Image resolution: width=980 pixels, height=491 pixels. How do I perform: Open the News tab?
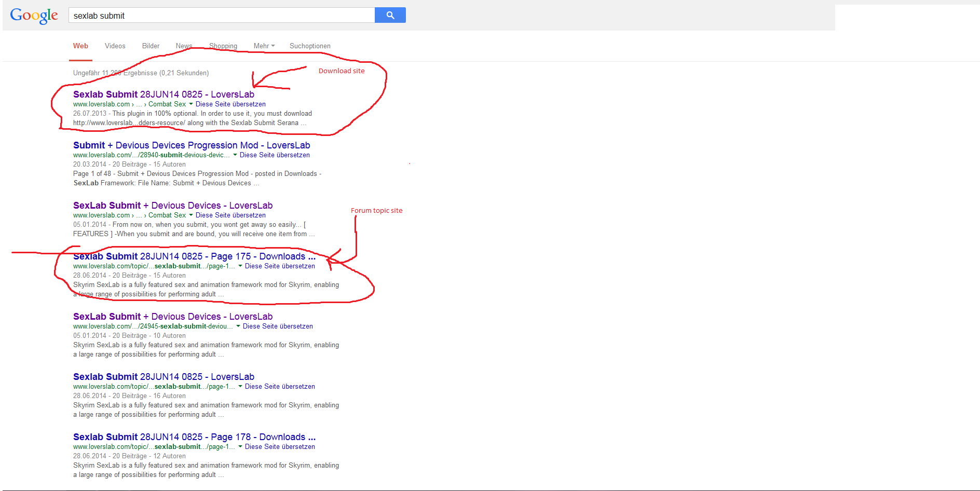pos(184,46)
